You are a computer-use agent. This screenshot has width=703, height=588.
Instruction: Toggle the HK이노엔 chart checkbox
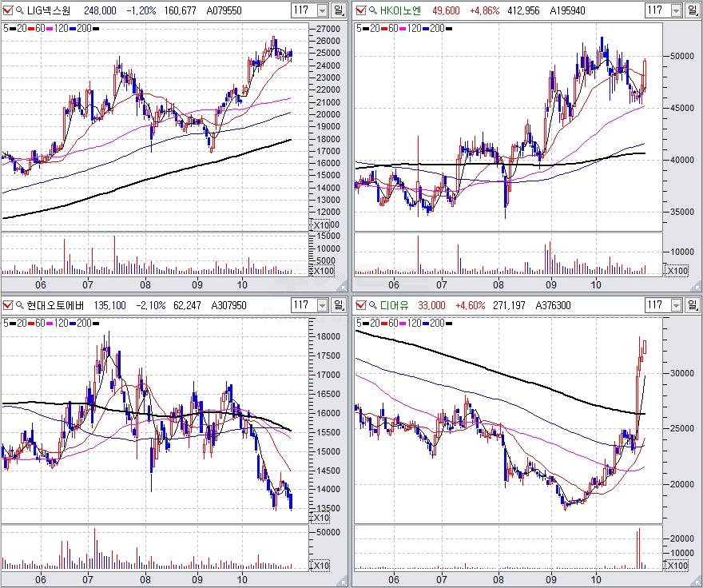click(x=359, y=10)
